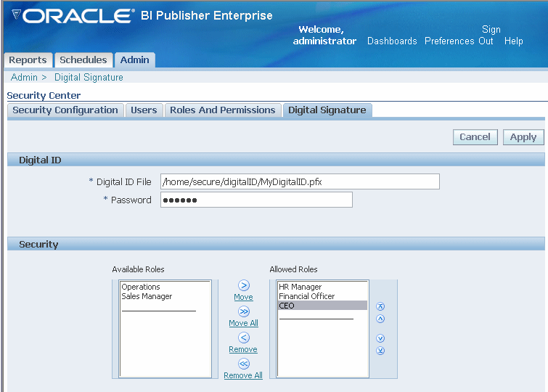This screenshot has width=548, height=392.
Task: Switch to the Users tab
Action: (x=144, y=110)
